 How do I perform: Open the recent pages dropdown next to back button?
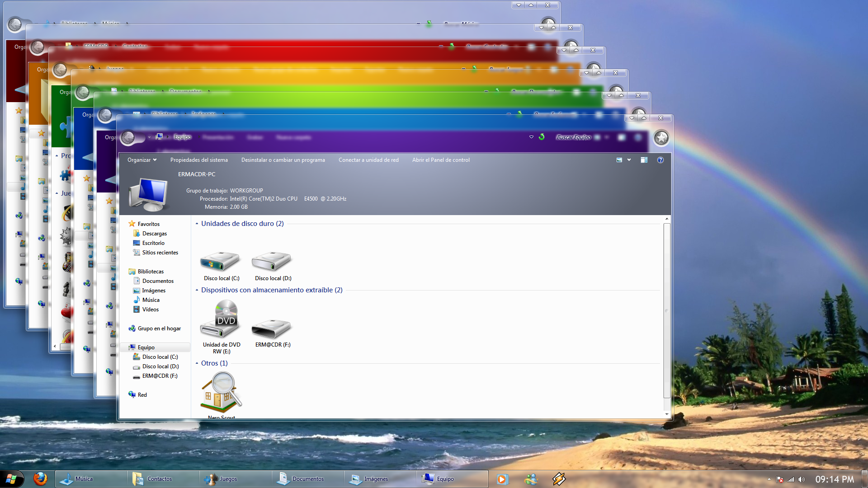click(x=149, y=137)
